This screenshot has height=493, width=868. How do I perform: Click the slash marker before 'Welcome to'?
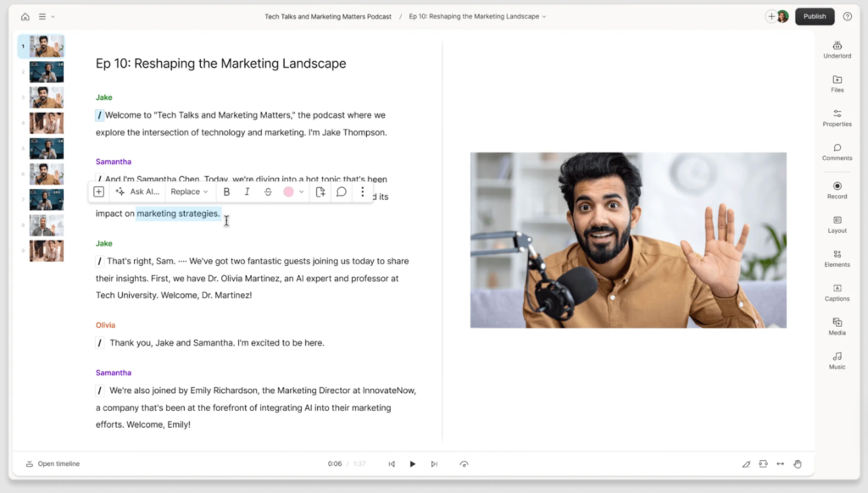pos(100,115)
